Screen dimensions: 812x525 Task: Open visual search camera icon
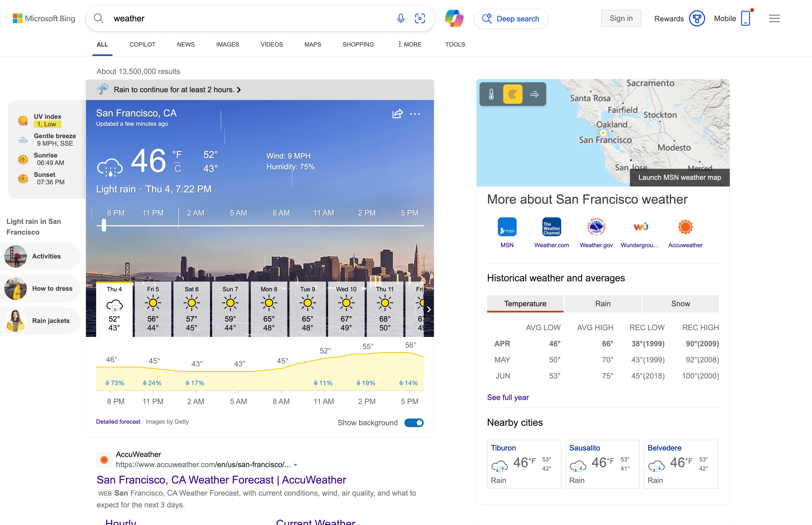click(x=420, y=18)
